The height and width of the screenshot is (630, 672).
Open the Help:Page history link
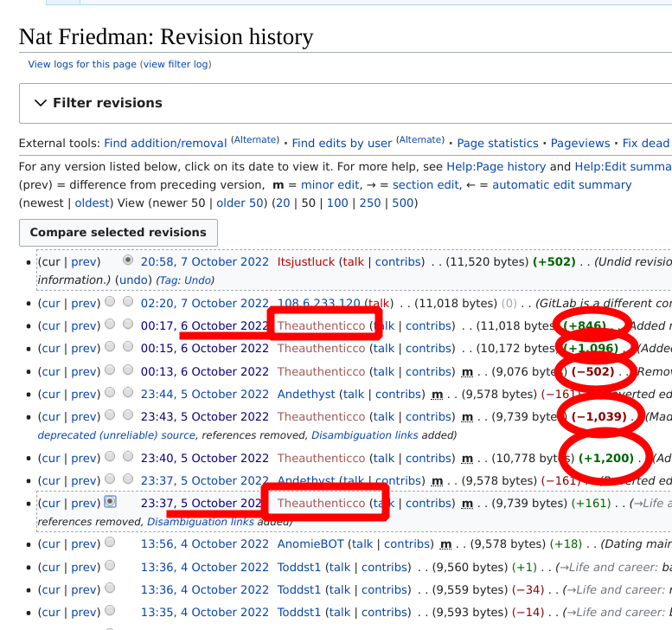pos(496,166)
